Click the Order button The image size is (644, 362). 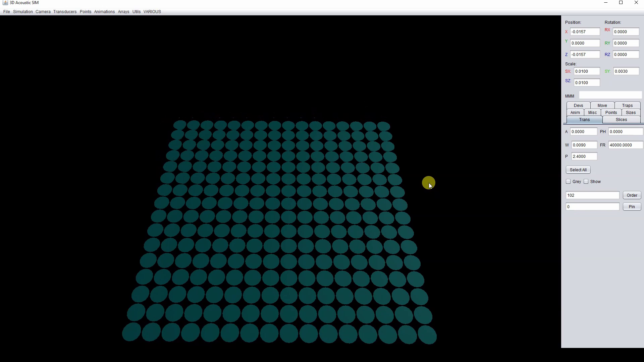pyautogui.click(x=632, y=195)
